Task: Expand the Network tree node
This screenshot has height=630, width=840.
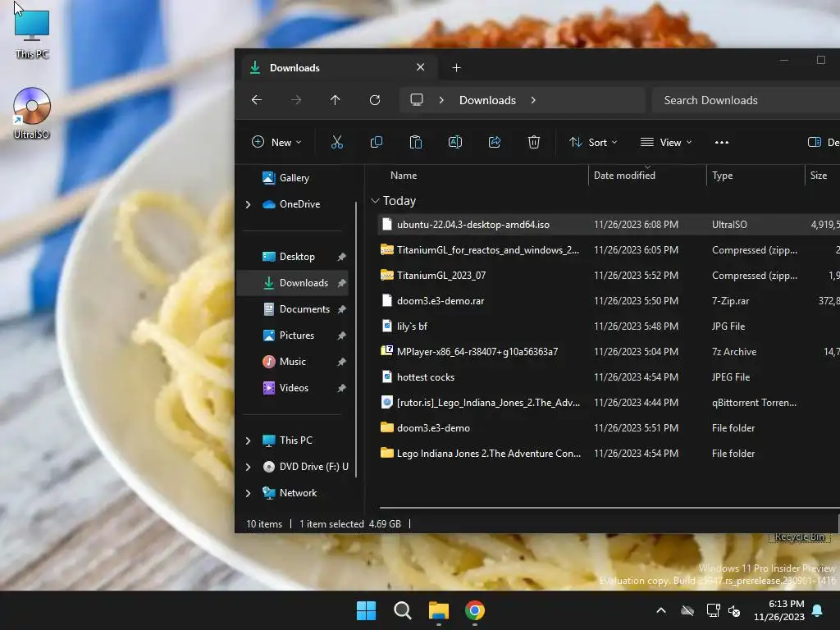Action: click(x=248, y=493)
